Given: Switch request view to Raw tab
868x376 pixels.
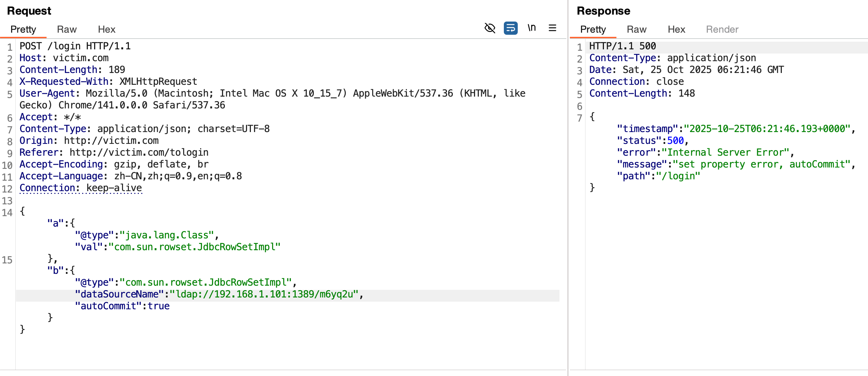Looking at the screenshot, I should (x=67, y=30).
